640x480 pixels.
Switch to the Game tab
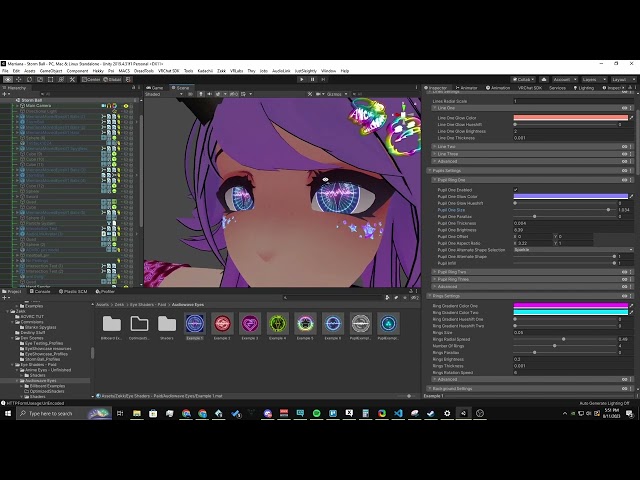pyautogui.click(x=155, y=87)
